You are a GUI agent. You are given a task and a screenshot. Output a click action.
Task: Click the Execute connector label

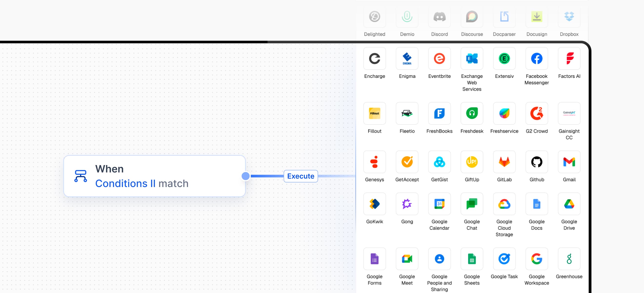[x=301, y=176]
